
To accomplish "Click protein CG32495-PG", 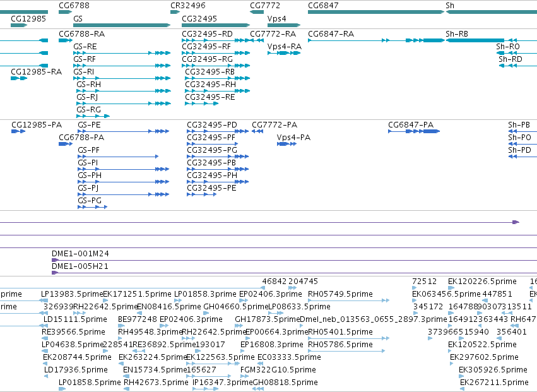I will coord(218,157).
